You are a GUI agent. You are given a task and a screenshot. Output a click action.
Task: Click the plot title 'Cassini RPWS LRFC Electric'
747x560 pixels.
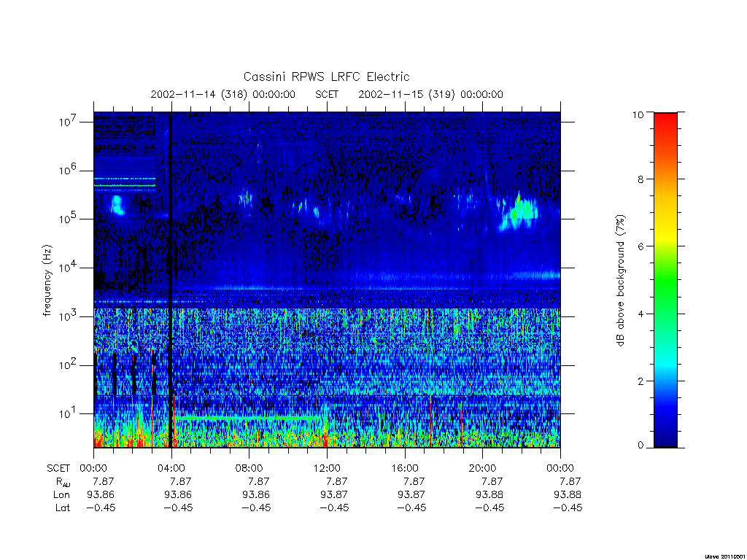326,77
